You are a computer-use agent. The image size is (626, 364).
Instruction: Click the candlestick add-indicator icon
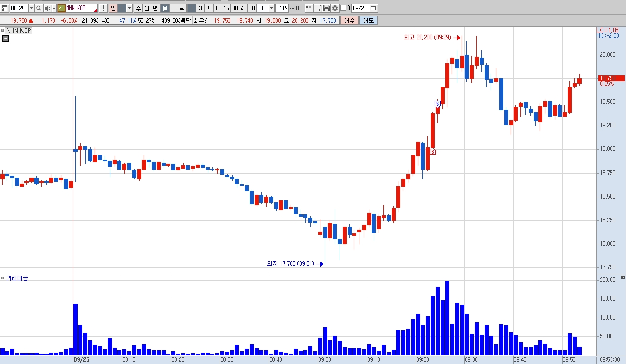[x=309, y=8]
